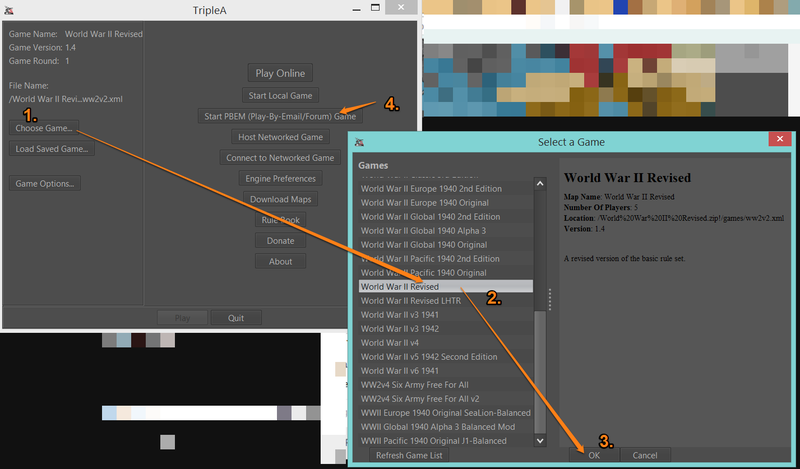The image size is (800, 469).
Task: Click Download Maps button
Action: tap(280, 199)
